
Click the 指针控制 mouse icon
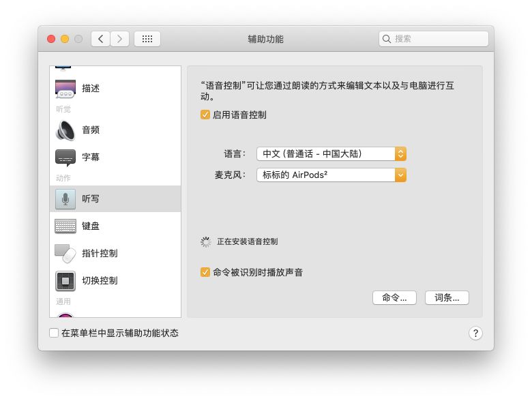click(x=65, y=254)
